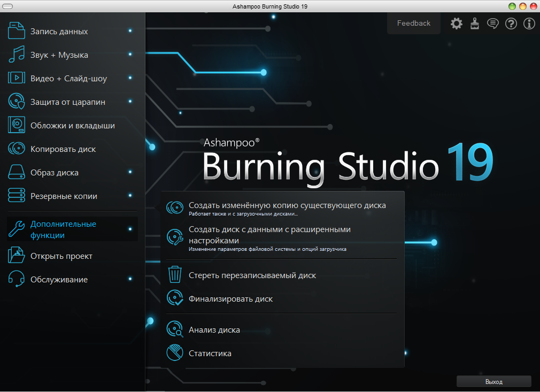Click the text Изменение параметров файловой системы и опций загрузчика

pos(267,249)
